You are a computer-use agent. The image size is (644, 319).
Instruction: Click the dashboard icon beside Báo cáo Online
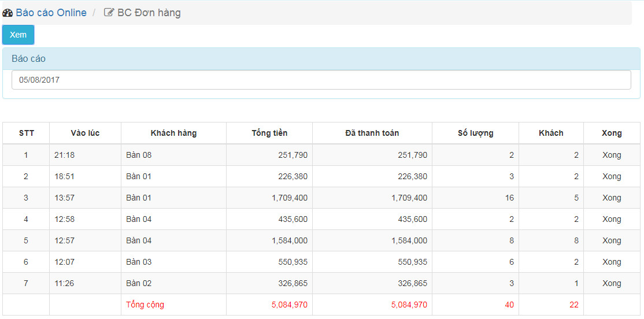pyautogui.click(x=8, y=13)
